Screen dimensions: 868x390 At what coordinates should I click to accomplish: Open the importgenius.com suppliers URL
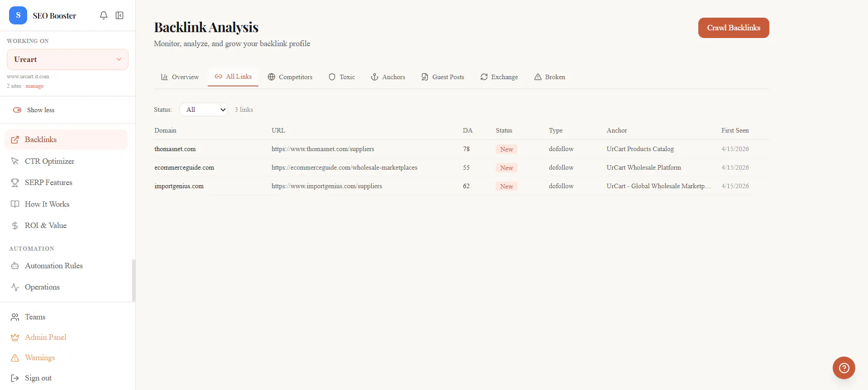[x=327, y=186]
